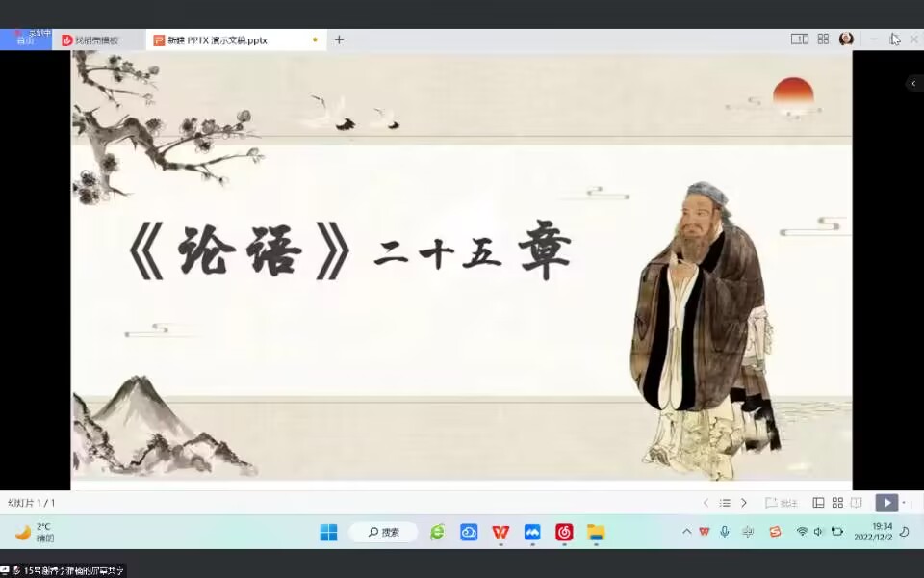Toggle the Wi-Fi tray indicator

802,531
